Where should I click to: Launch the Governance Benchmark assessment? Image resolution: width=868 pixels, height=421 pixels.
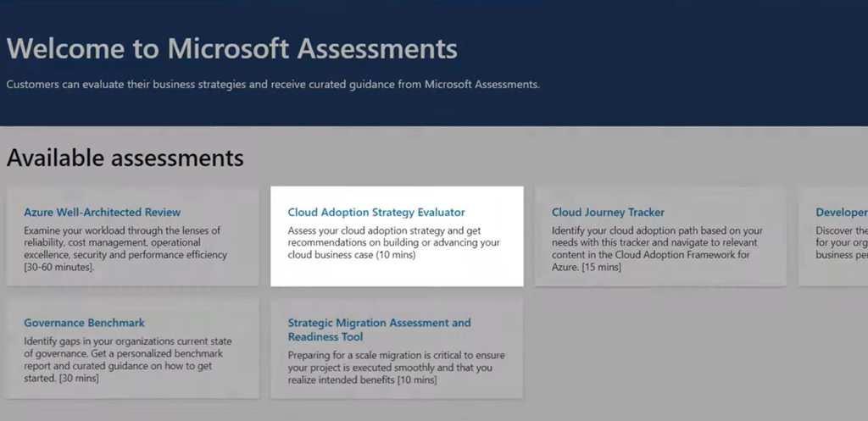pos(84,323)
